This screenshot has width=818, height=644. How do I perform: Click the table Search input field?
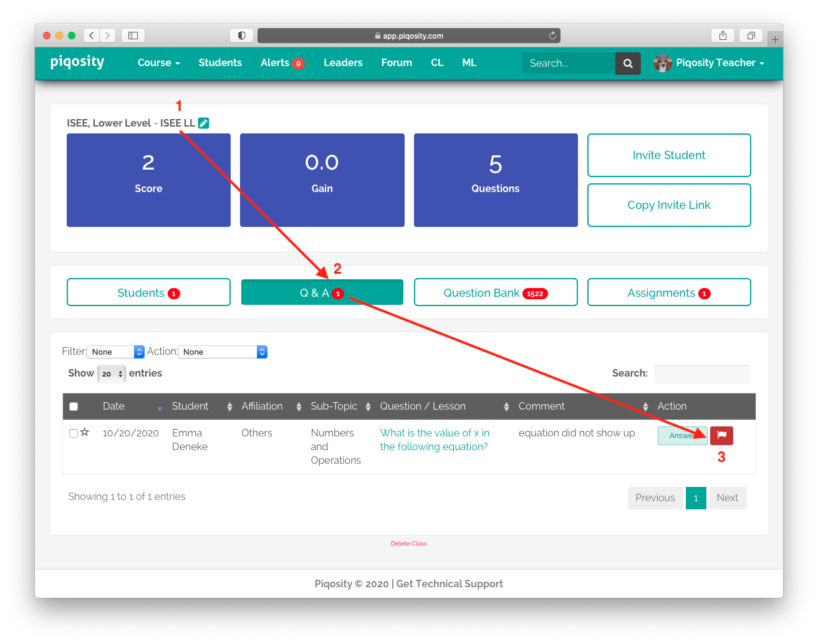pyautogui.click(x=702, y=373)
